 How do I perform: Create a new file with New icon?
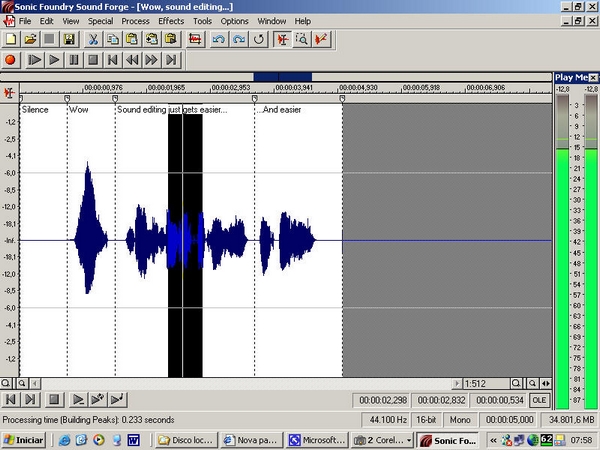click(x=11, y=39)
